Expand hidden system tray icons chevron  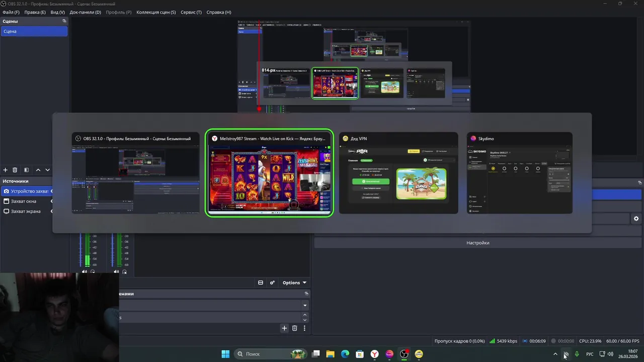pos(555,354)
